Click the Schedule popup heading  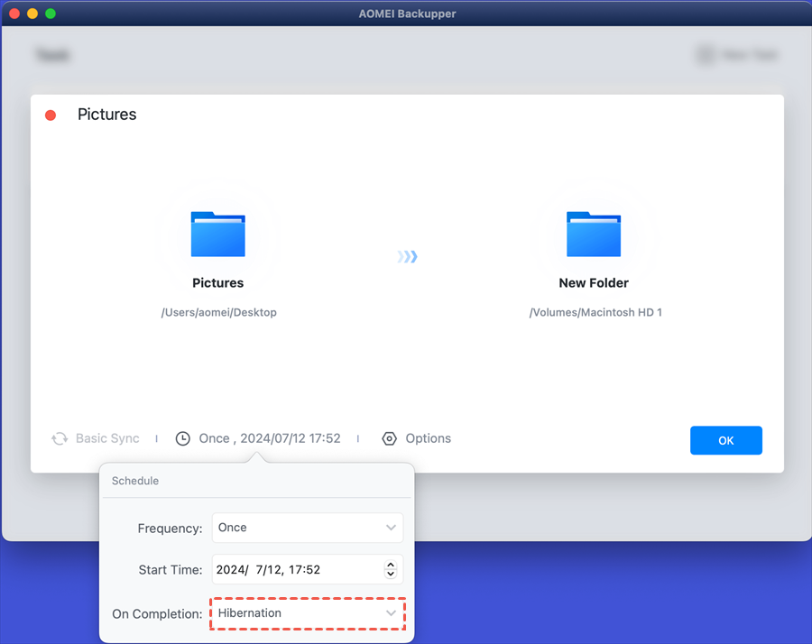pos(135,481)
